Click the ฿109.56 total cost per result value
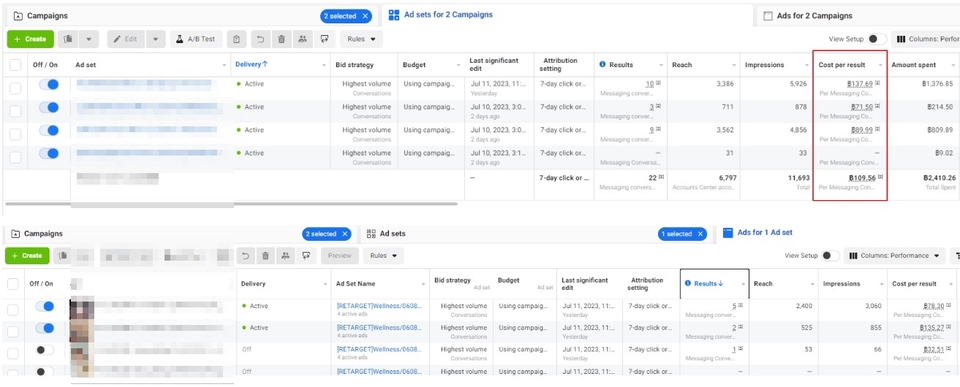The height and width of the screenshot is (387, 960). [x=862, y=178]
